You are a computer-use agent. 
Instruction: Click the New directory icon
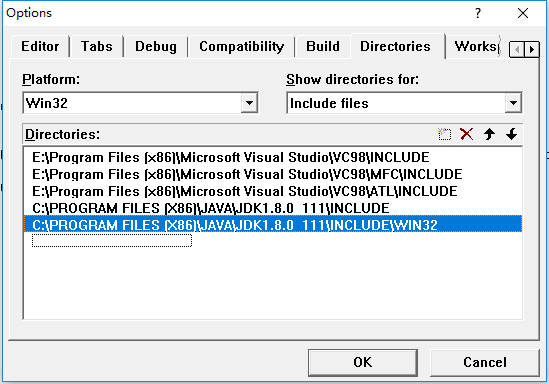click(x=445, y=134)
